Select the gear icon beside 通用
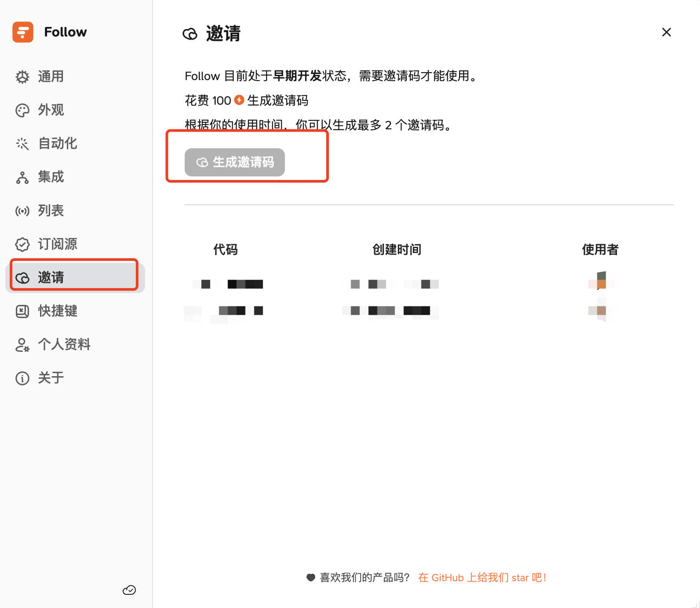 [x=22, y=77]
